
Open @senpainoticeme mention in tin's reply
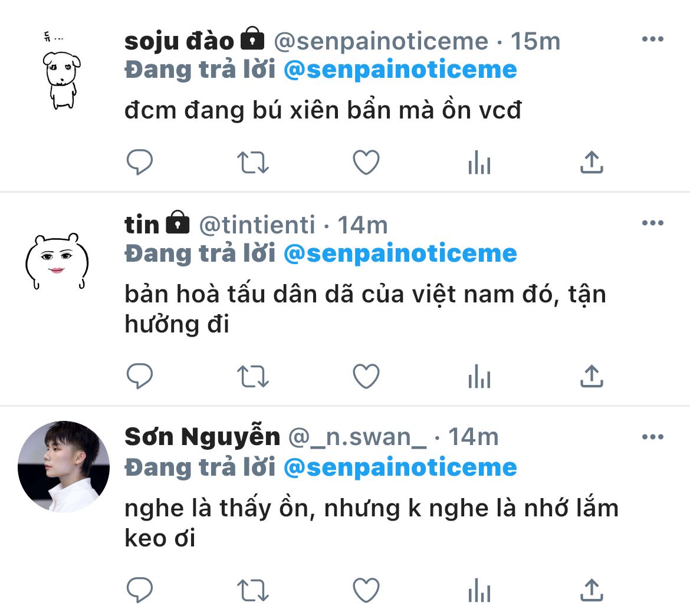[400, 253]
